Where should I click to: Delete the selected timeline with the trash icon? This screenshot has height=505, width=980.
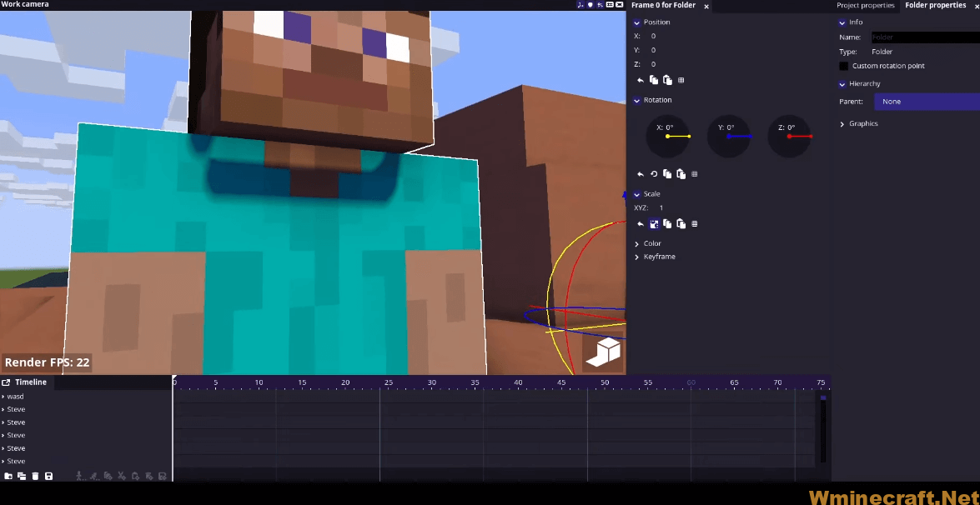(35, 476)
